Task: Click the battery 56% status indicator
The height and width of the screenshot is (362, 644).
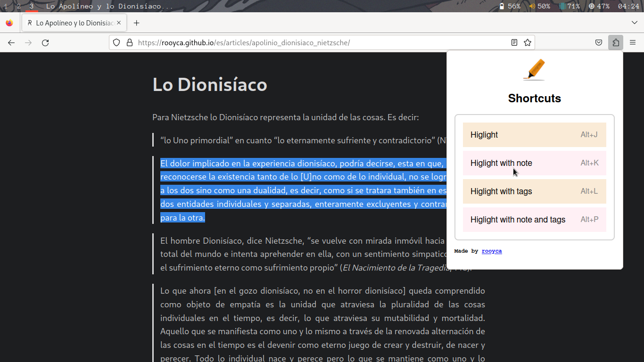Action: point(510,6)
